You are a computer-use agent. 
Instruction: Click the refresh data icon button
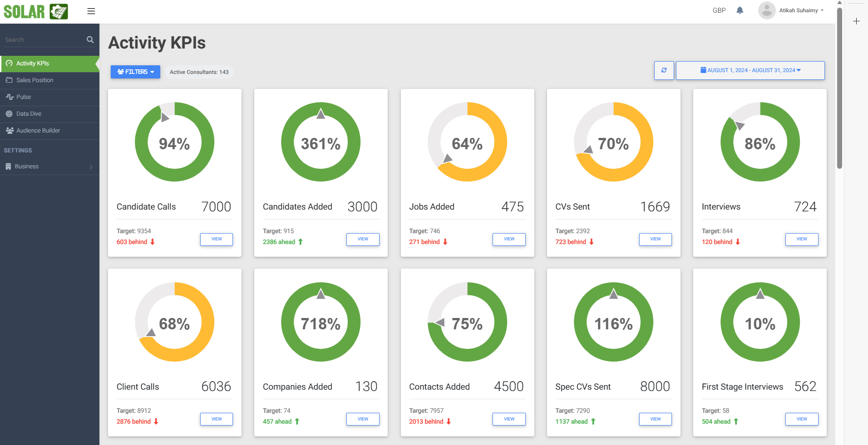pos(664,70)
